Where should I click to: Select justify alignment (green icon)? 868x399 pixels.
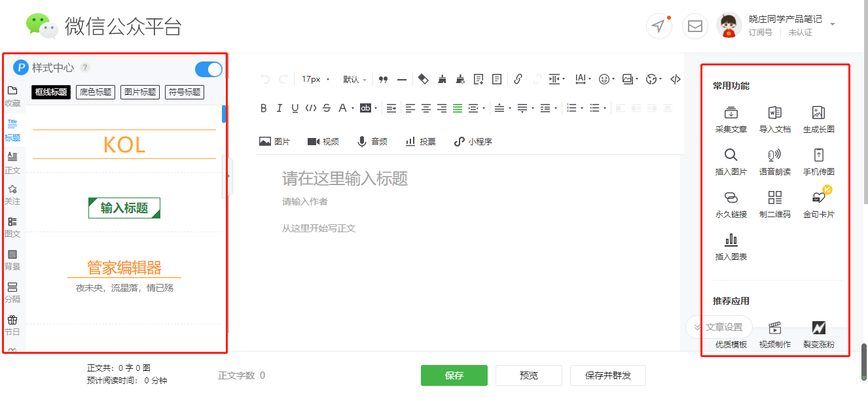[458, 108]
